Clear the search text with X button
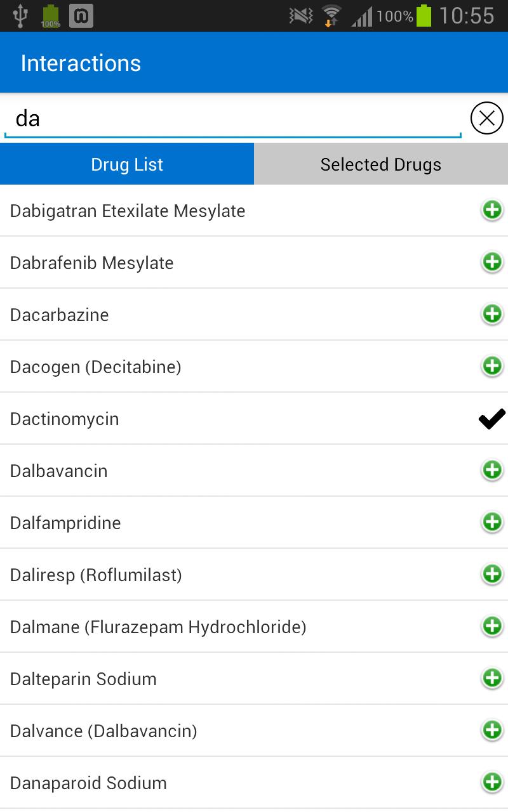 click(x=487, y=118)
